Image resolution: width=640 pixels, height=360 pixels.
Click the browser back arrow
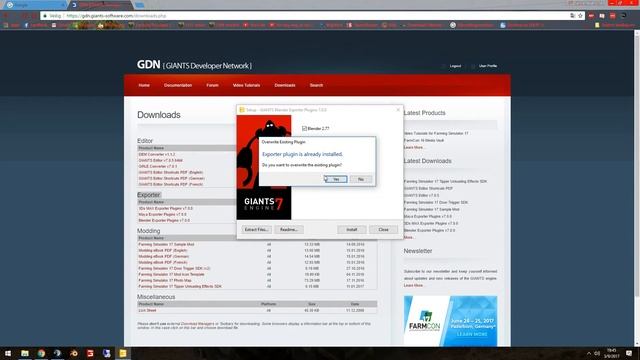tap(6, 16)
